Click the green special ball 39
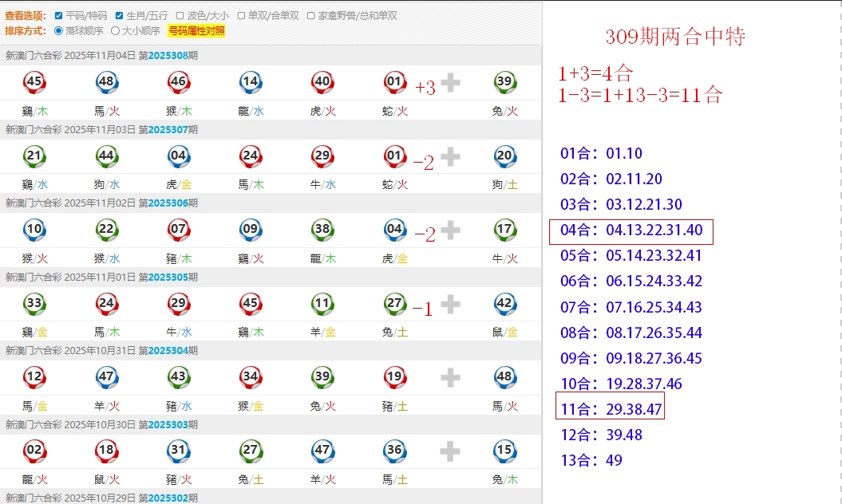Screen dimensions: 842x504 click(504, 82)
